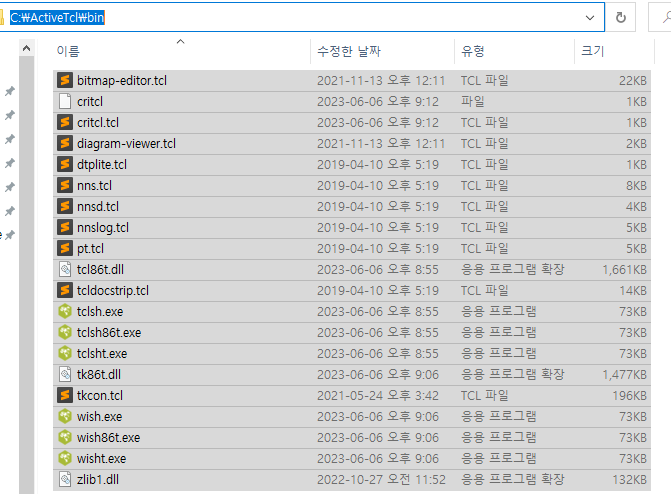The height and width of the screenshot is (494, 671).
Task: Select the nnslog.tcl icon
Action: point(65,227)
